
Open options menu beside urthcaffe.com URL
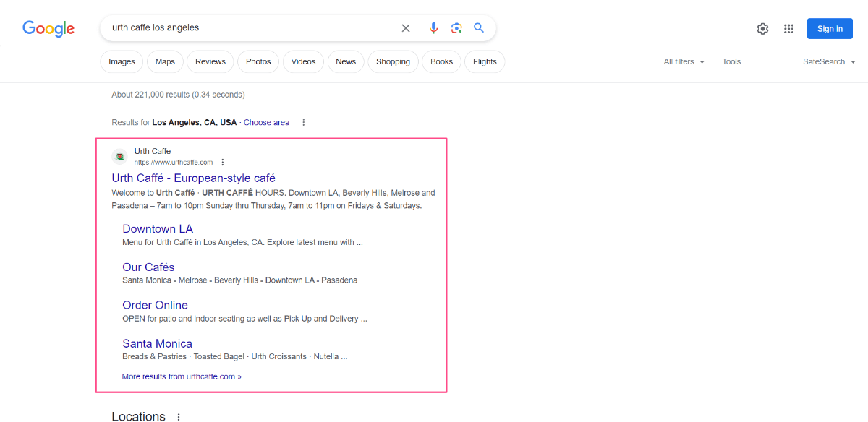pos(223,163)
